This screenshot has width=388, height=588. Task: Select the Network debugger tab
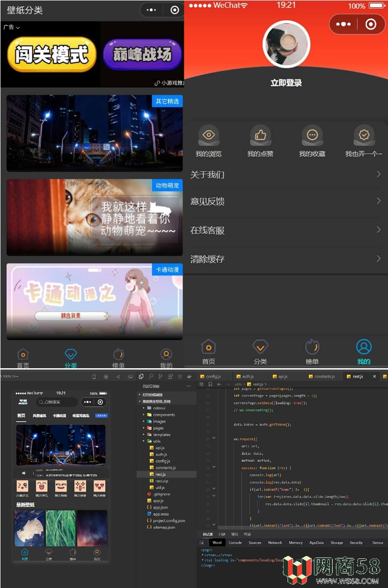pyautogui.click(x=275, y=542)
